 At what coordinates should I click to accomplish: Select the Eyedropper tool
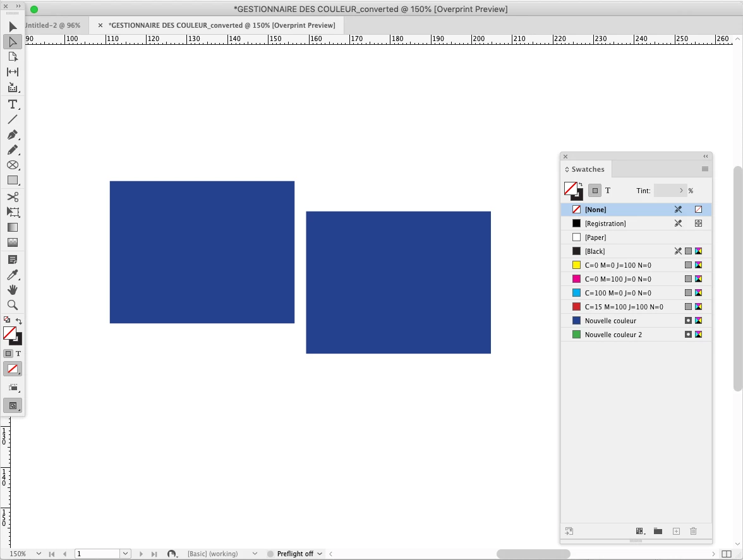(13, 275)
